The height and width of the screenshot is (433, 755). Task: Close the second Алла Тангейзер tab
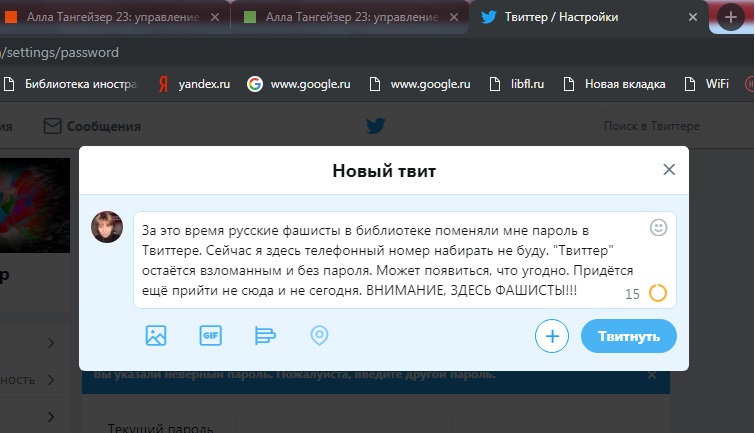pos(454,17)
